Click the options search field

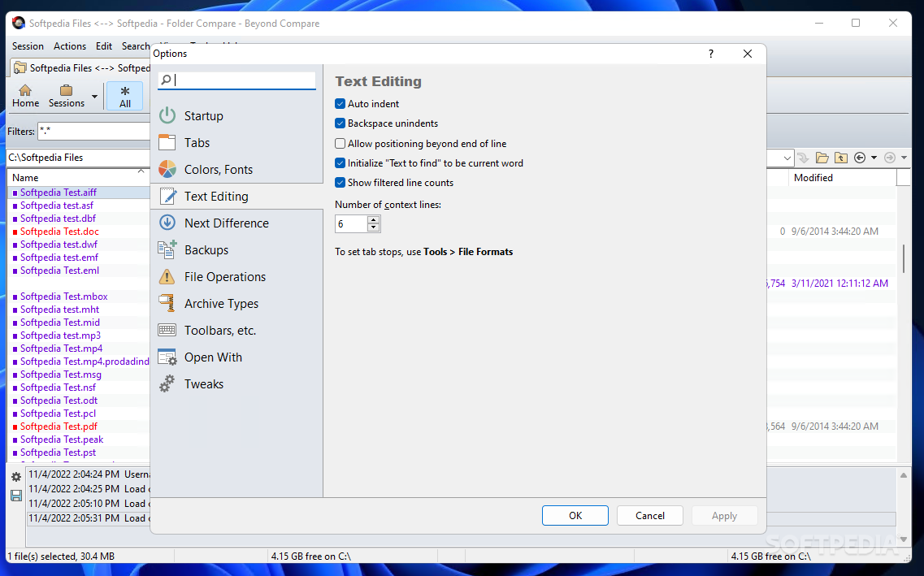[237, 80]
